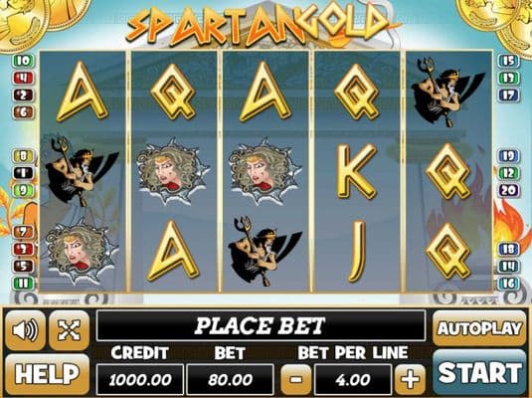Increase bet per line with plus button
The image size is (532, 398).
click(411, 379)
